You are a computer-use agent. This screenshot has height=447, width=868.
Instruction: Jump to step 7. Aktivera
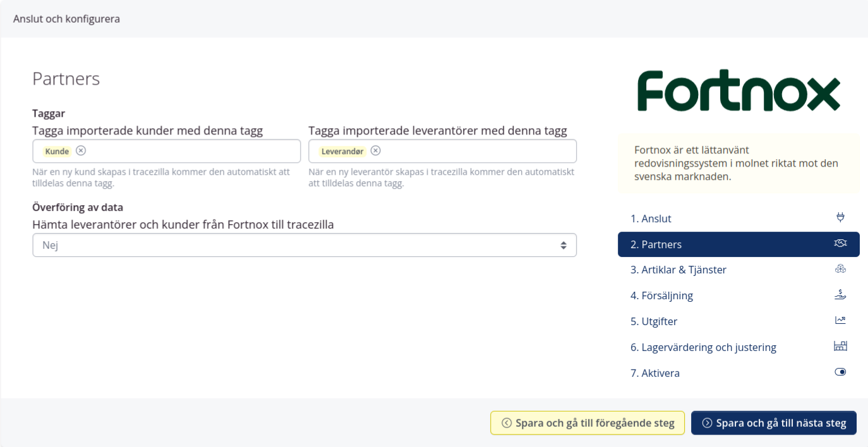(x=655, y=373)
